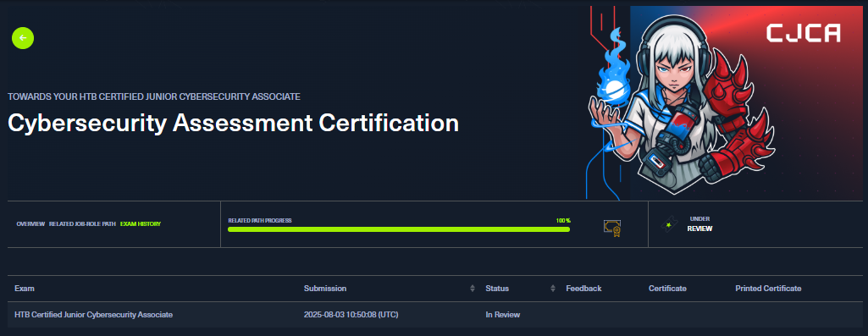Click the CJCA banner artwork
Viewport: 868px width, 336px height.
724,102
